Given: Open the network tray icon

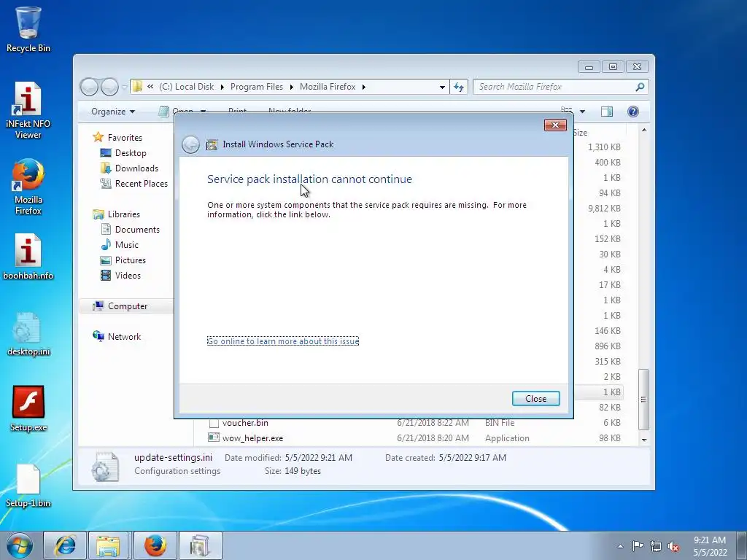Looking at the screenshot, I should coord(656,546).
